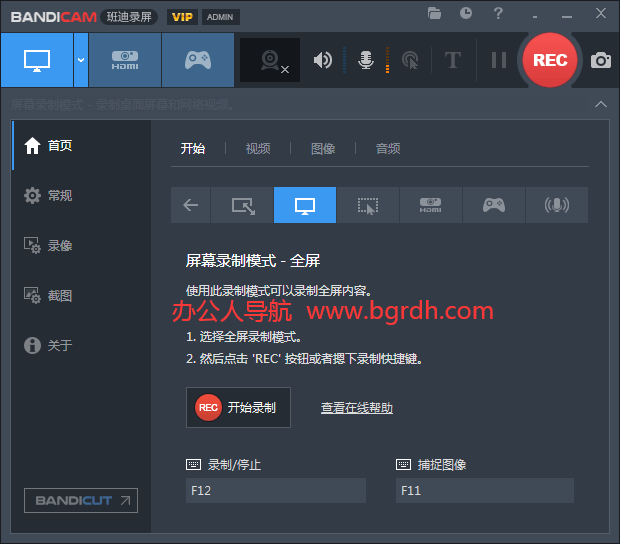Select fullscreen mode icon in mode row

pyautogui.click(x=305, y=205)
